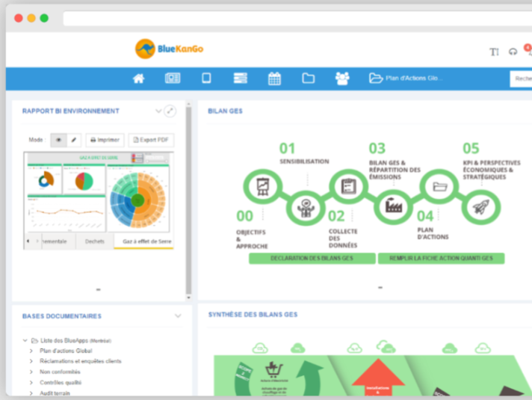Open Réclamations et enquêtes clients in the tree
Screen dimensions: 532x400
pos(81,361)
